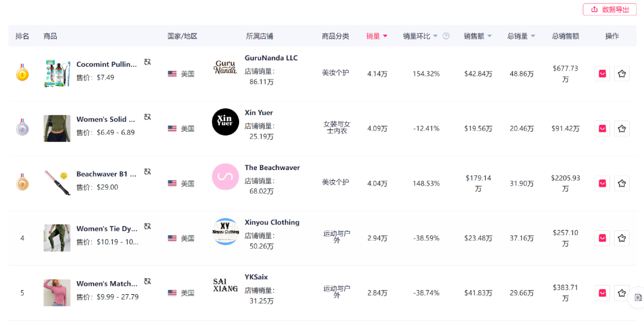The width and height of the screenshot is (644, 324).
Task: Open The Beachwaver store link
Action: click(273, 167)
